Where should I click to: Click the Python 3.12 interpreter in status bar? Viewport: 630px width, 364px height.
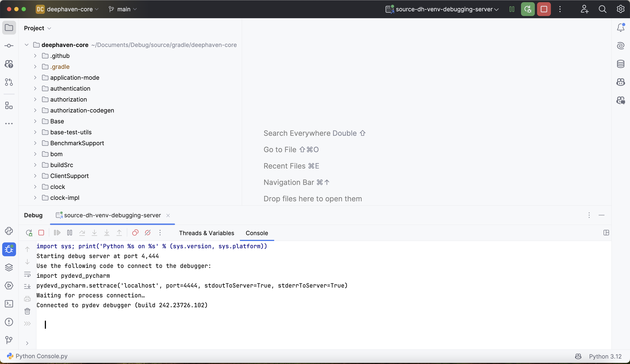pyautogui.click(x=605, y=356)
